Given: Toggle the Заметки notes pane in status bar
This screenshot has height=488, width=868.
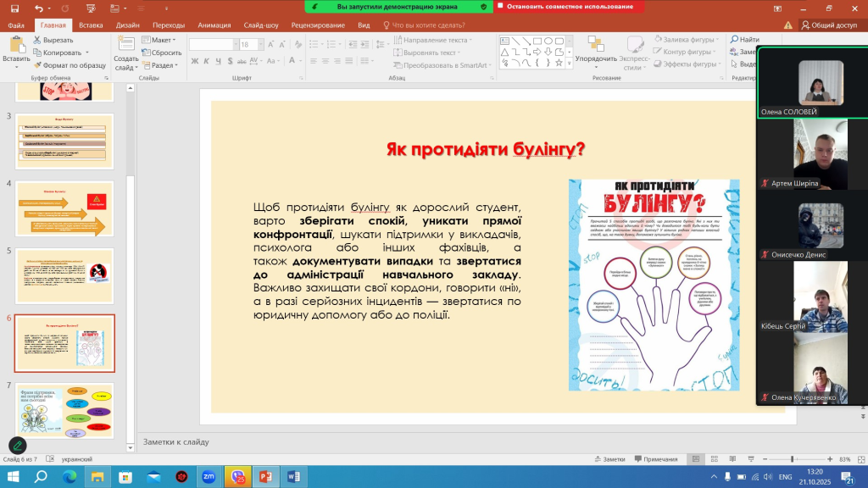Looking at the screenshot, I should [609, 459].
